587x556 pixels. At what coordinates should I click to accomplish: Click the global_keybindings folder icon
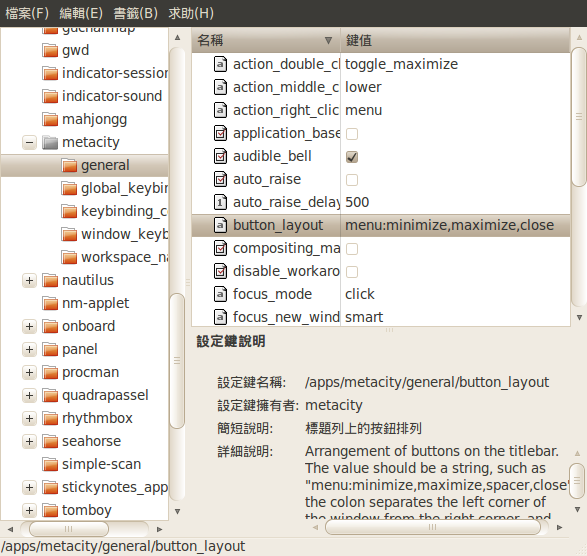[x=69, y=188]
